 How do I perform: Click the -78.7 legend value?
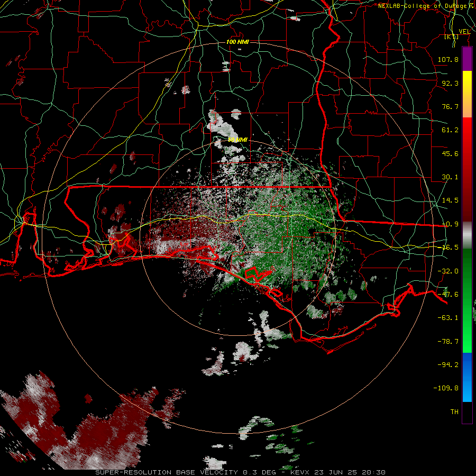point(448,342)
